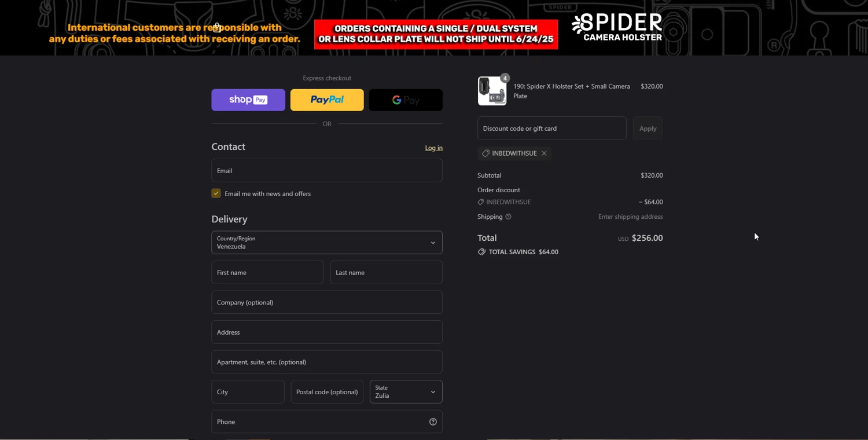
Task: Click the quantity badge '4' on the thumbnail
Action: click(x=505, y=78)
